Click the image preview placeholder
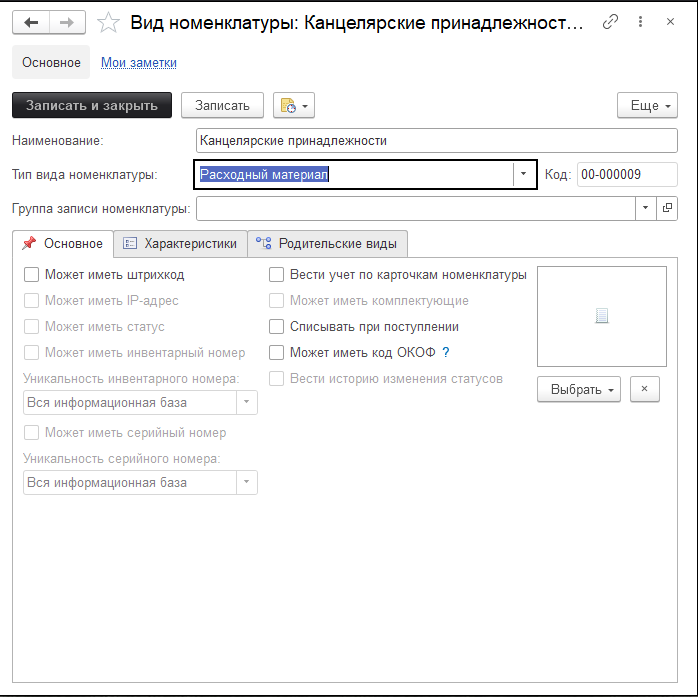This screenshot has width=698, height=697. tap(602, 316)
